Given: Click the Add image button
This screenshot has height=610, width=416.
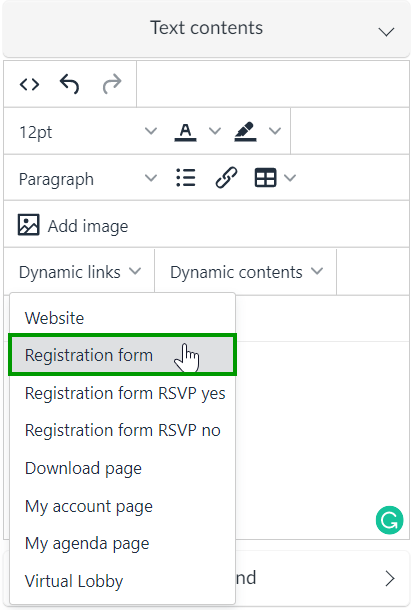Looking at the screenshot, I should [73, 225].
